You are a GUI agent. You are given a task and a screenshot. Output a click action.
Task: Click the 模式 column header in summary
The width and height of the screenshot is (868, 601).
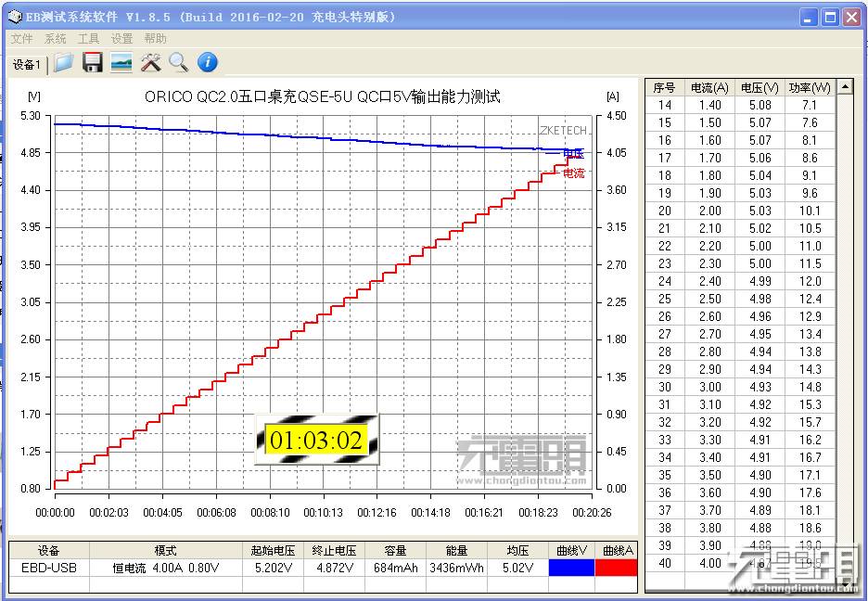tap(165, 551)
